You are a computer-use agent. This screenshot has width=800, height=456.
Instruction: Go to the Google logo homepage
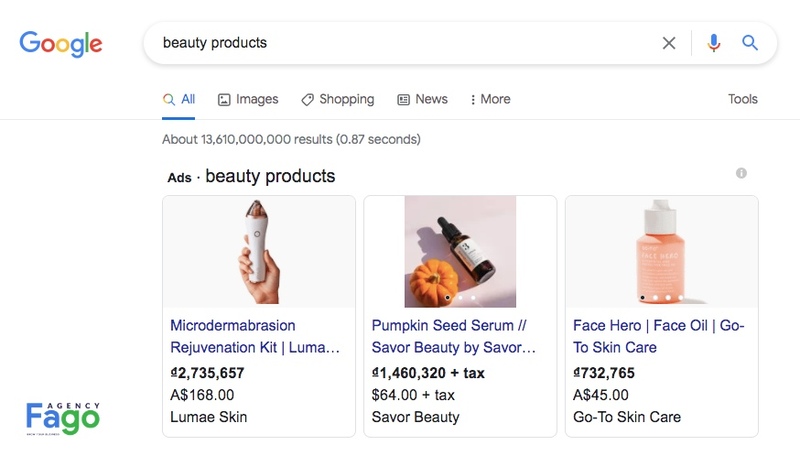(61, 44)
